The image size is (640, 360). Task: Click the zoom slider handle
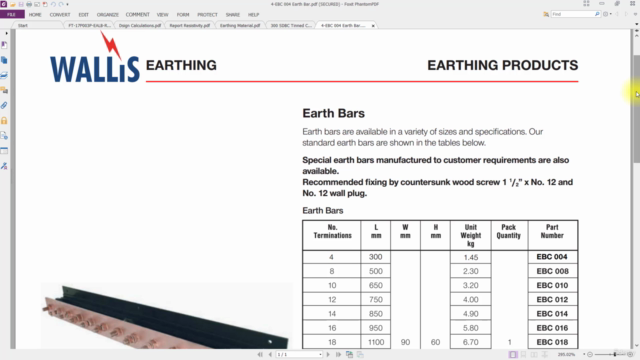pyautogui.click(x=615, y=355)
